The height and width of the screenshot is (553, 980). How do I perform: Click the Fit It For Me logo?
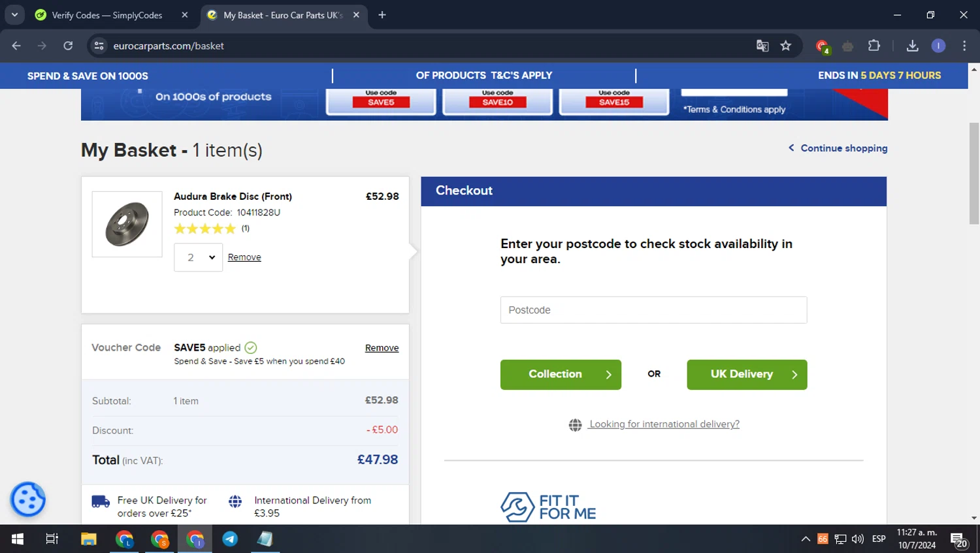click(x=548, y=507)
